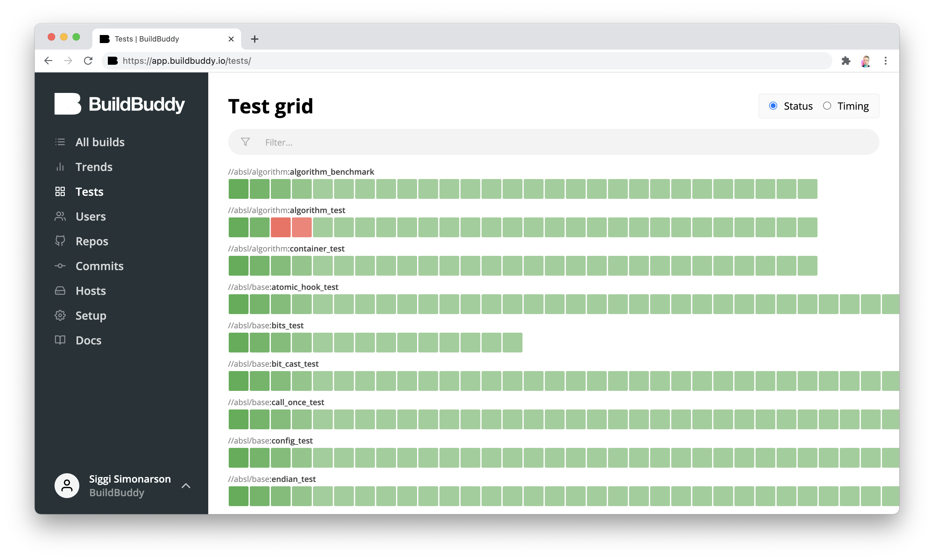Open a new browser tab
This screenshot has width=934, height=560.
[255, 39]
